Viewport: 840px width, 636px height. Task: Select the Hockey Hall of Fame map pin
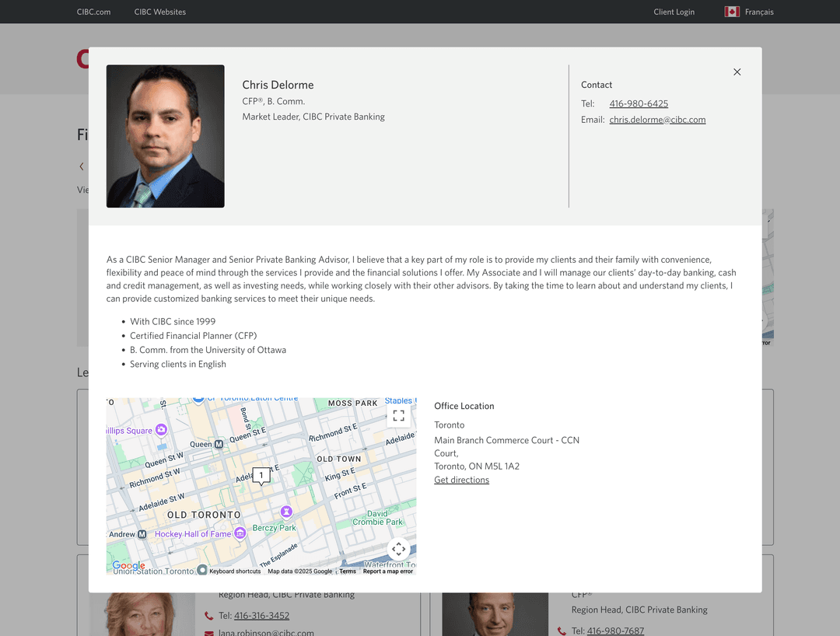coord(240,533)
